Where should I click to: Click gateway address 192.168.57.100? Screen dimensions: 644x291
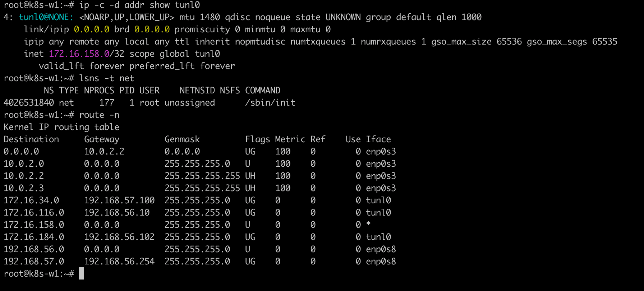119,200
